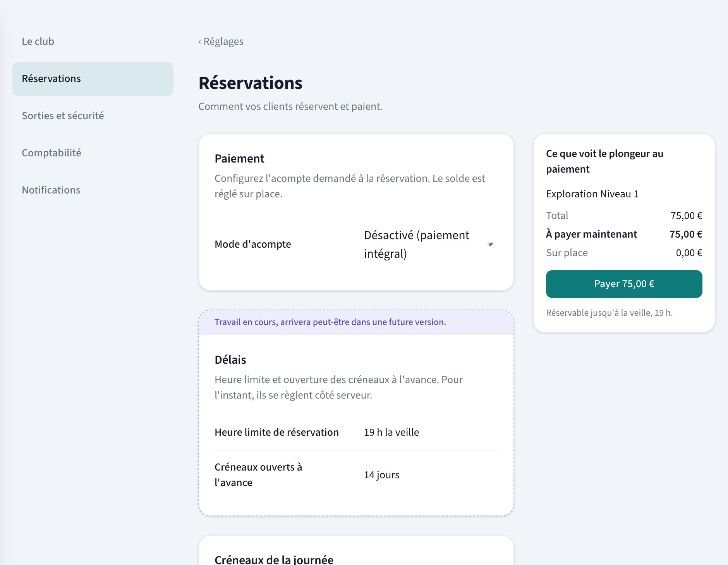Image resolution: width=728 pixels, height=565 pixels.
Task: Click the dropdown arrow for Mode d'acompte
Action: click(490, 244)
